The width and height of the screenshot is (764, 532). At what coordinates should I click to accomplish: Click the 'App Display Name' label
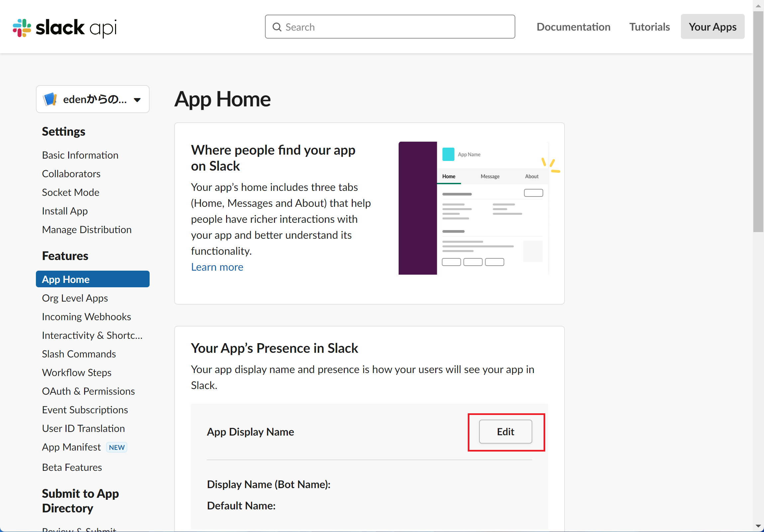(x=251, y=432)
